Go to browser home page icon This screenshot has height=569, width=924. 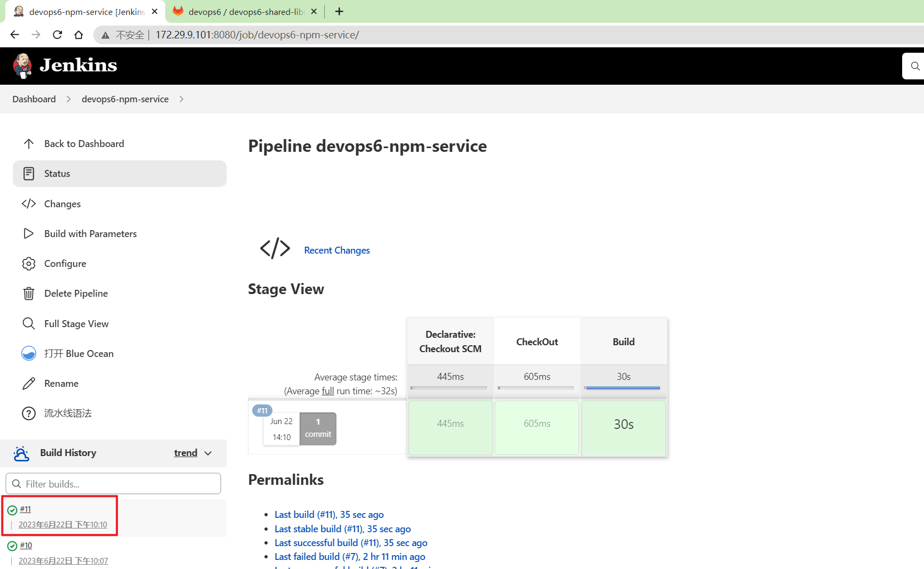79,35
